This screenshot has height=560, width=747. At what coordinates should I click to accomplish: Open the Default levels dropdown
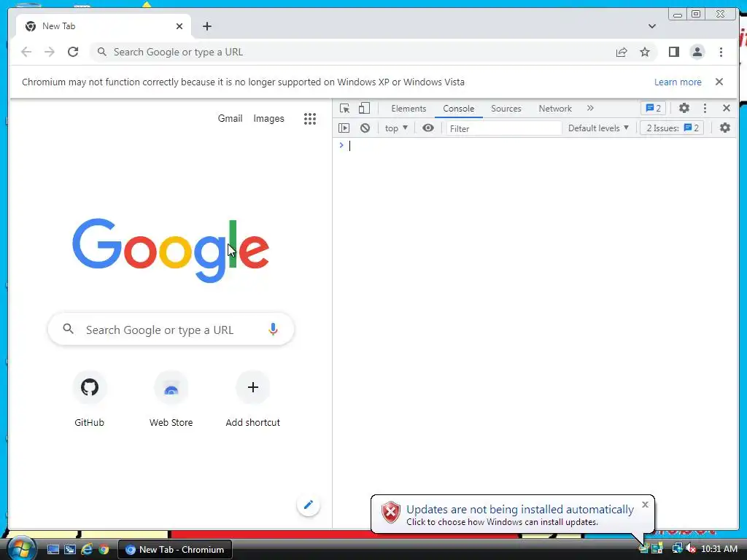pyautogui.click(x=598, y=128)
